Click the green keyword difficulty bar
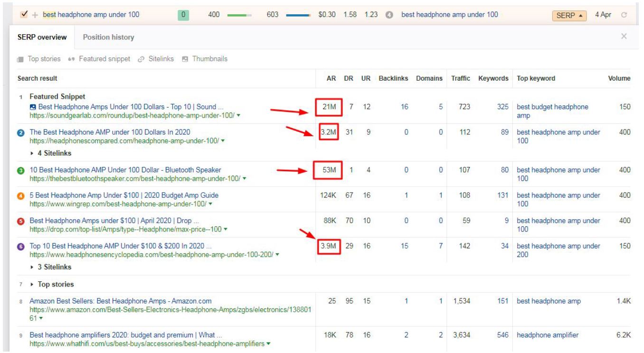 click(x=239, y=15)
